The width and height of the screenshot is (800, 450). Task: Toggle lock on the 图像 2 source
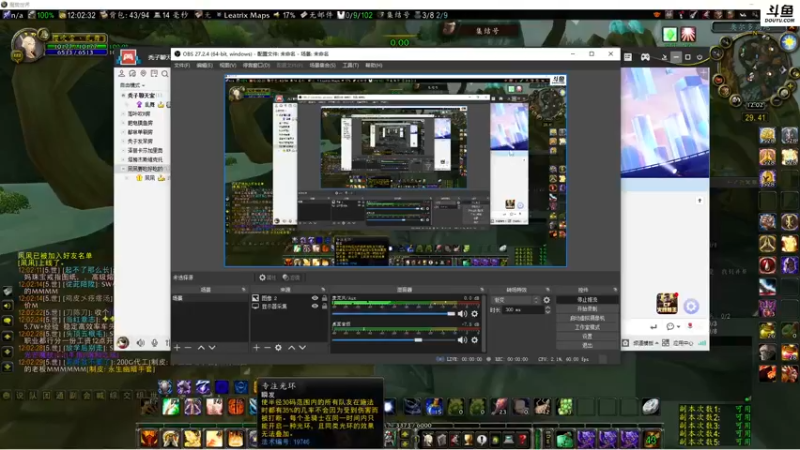(324, 298)
